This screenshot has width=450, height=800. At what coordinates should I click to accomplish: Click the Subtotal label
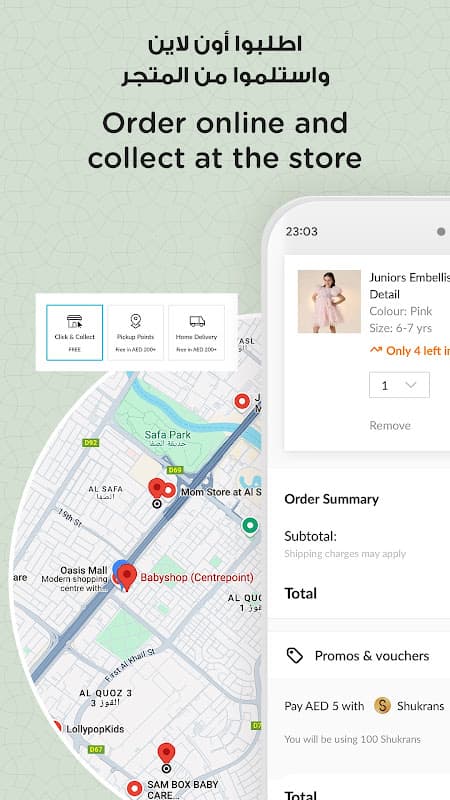click(x=310, y=536)
